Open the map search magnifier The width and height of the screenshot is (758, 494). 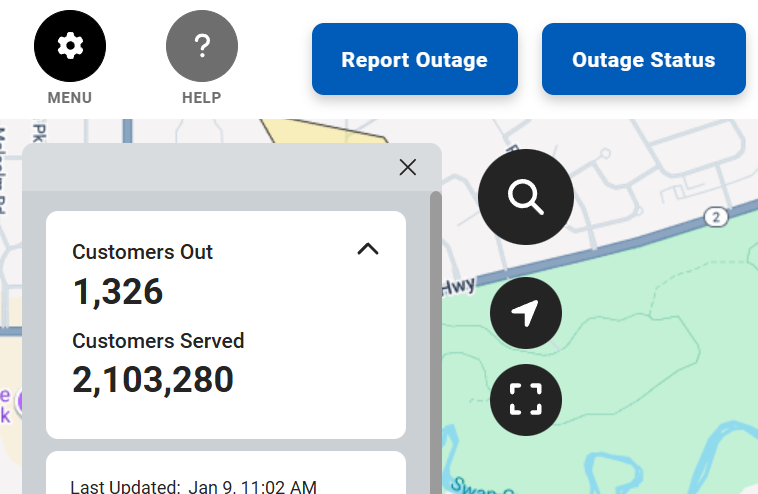pos(525,197)
